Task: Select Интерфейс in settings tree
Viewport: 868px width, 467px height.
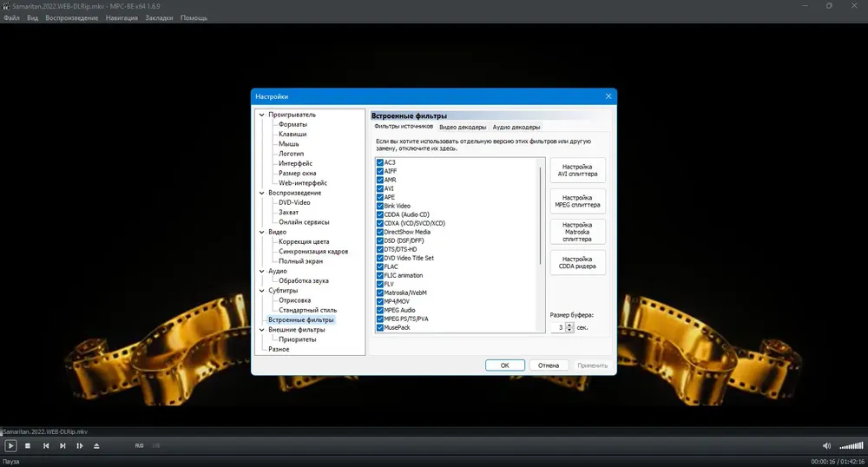Action: [x=296, y=164]
